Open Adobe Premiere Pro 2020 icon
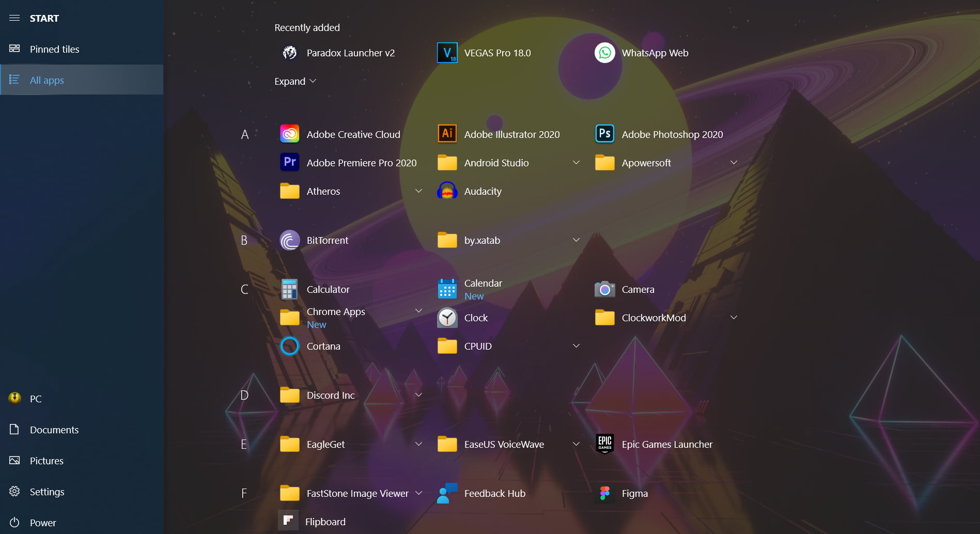This screenshot has width=980, height=534. pos(290,163)
